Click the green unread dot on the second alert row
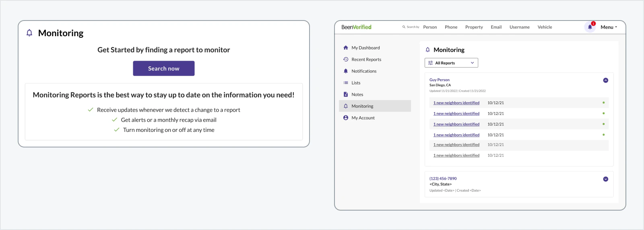This screenshot has height=230, width=644. coord(603,113)
